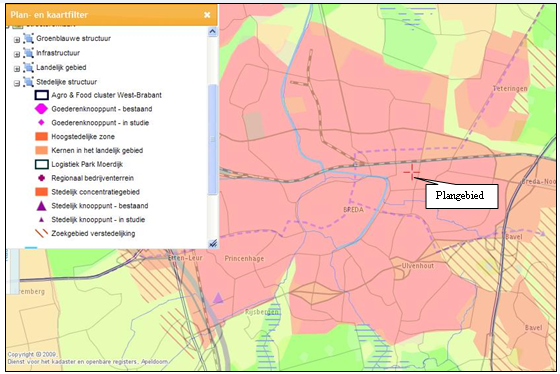Click the Princenhage place label
Screen dimensions: 560x374
tap(244, 258)
